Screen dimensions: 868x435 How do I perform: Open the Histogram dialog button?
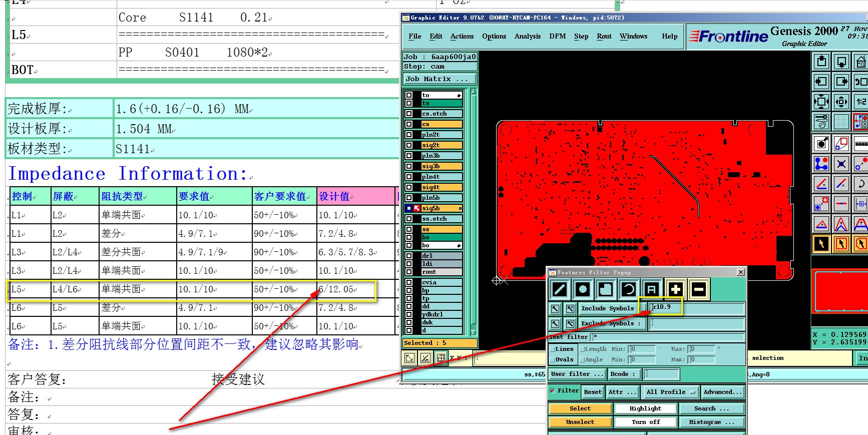point(711,422)
